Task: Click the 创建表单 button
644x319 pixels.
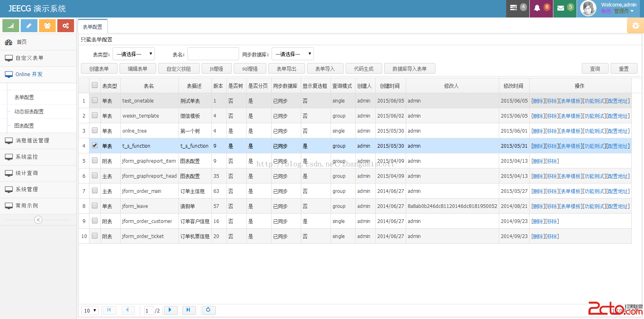Action: [x=99, y=68]
